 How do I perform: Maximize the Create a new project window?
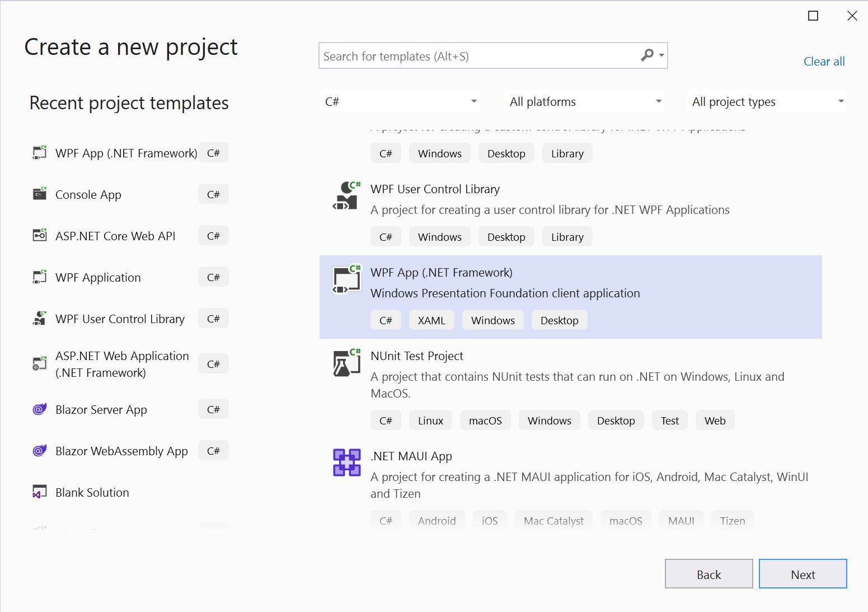(813, 16)
